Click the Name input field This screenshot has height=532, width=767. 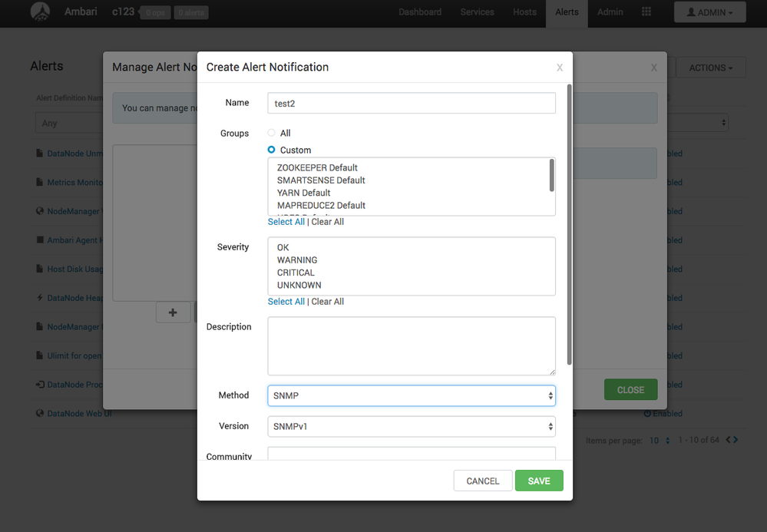click(412, 103)
